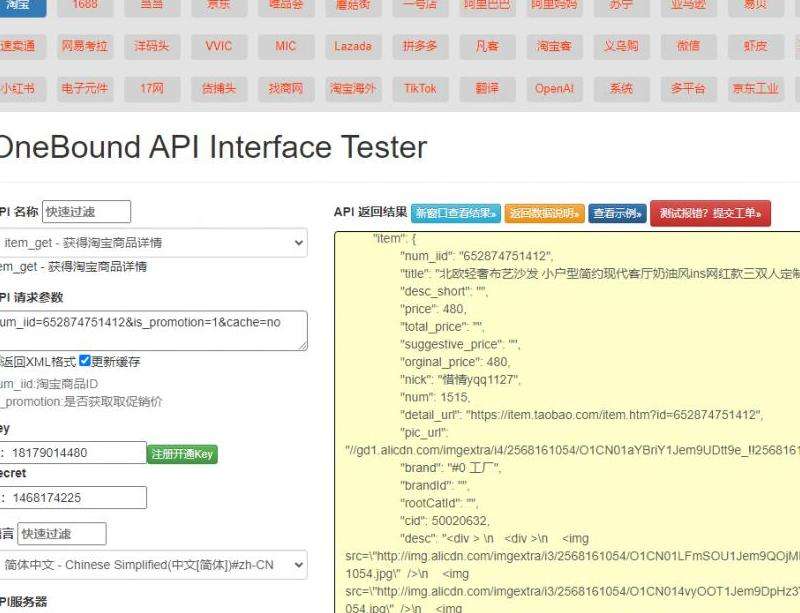Click the "cid": 50020632 result line

click(x=445, y=521)
